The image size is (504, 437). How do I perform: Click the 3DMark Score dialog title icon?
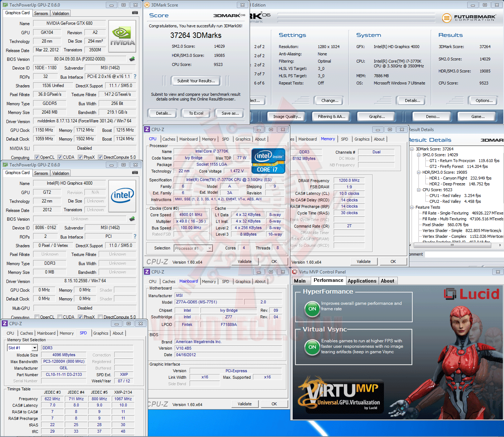pyautogui.click(x=147, y=5)
